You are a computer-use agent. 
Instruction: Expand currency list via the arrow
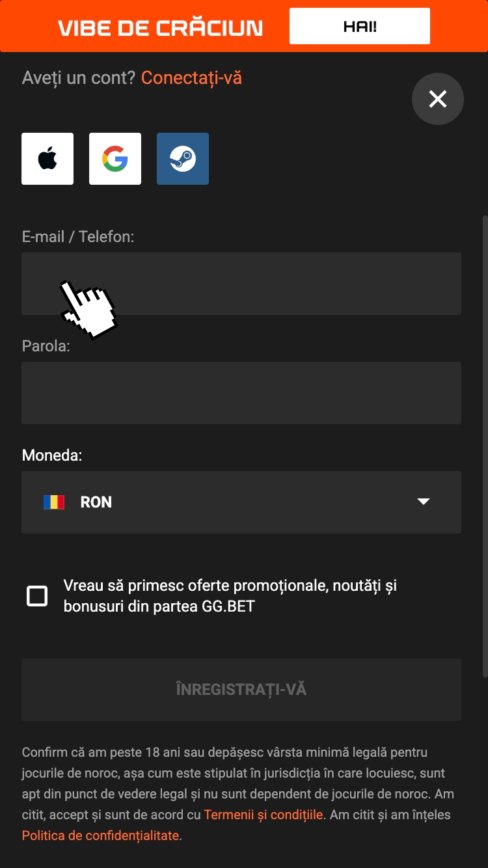424,502
